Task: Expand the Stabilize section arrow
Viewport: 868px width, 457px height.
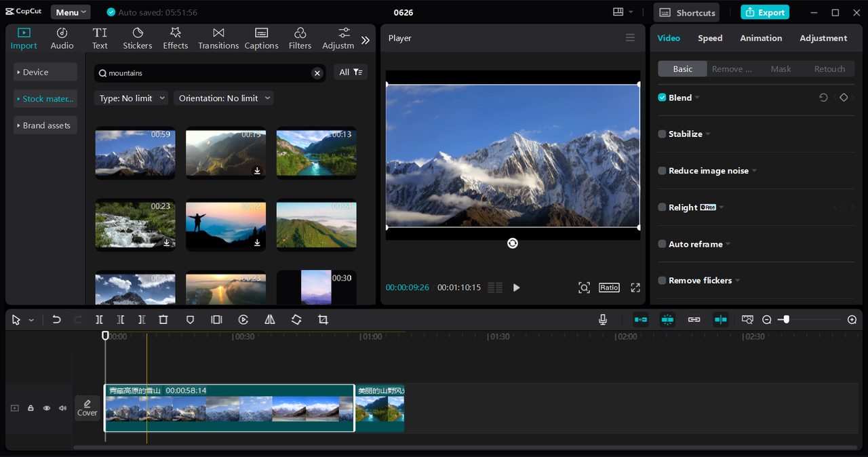Action: pos(708,134)
